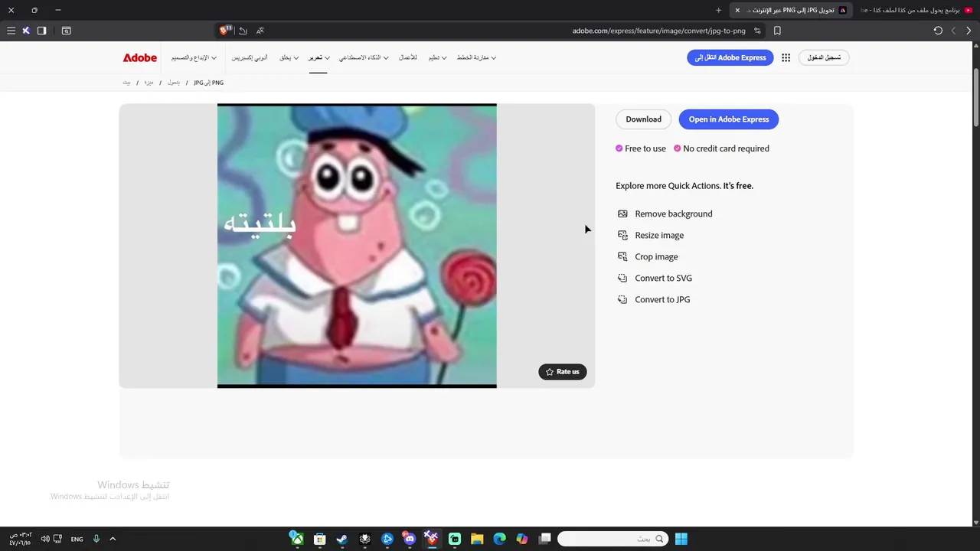The width and height of the screenshot is (980, 551).
Task: Click the share icon in address bar
Action: click(243, 31)
